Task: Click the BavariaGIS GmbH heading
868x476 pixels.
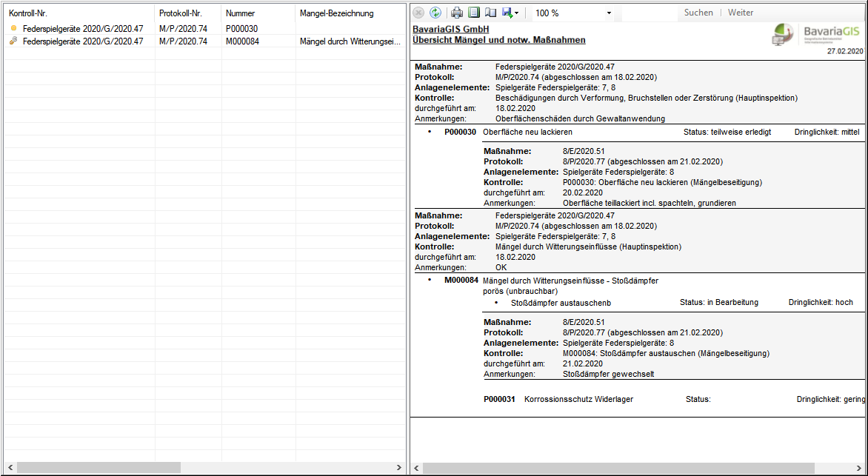Action: coord(450,30)
